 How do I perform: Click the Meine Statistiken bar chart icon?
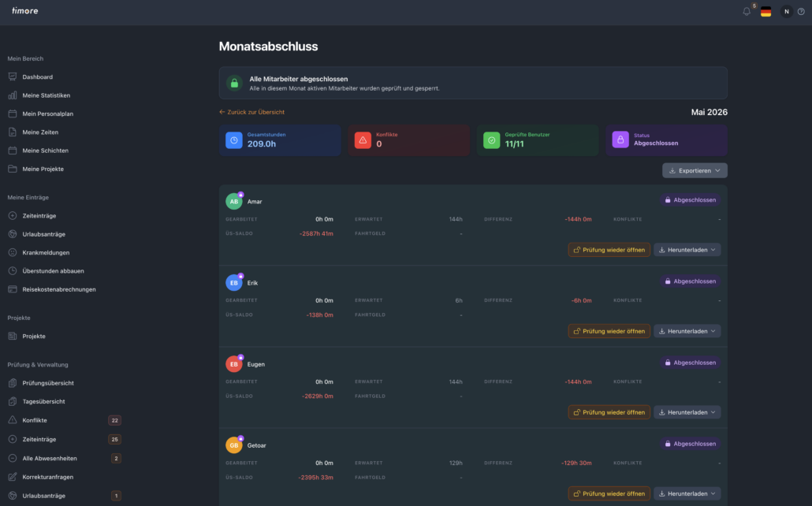pyautogui.click(x=13, y=95)
